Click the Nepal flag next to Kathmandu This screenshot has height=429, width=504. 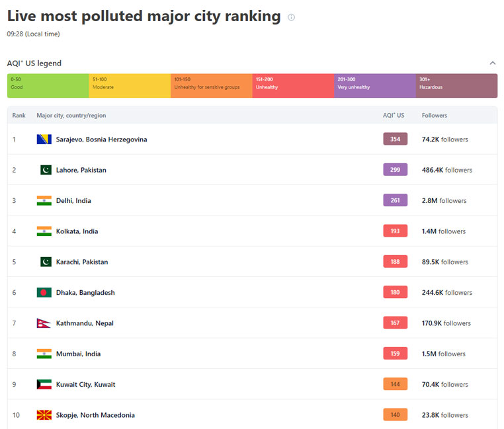pos(44,323)
